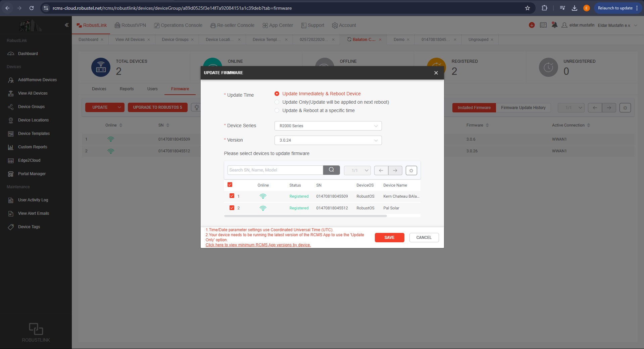Click the red download alert icon in the header

pos(532,25)
